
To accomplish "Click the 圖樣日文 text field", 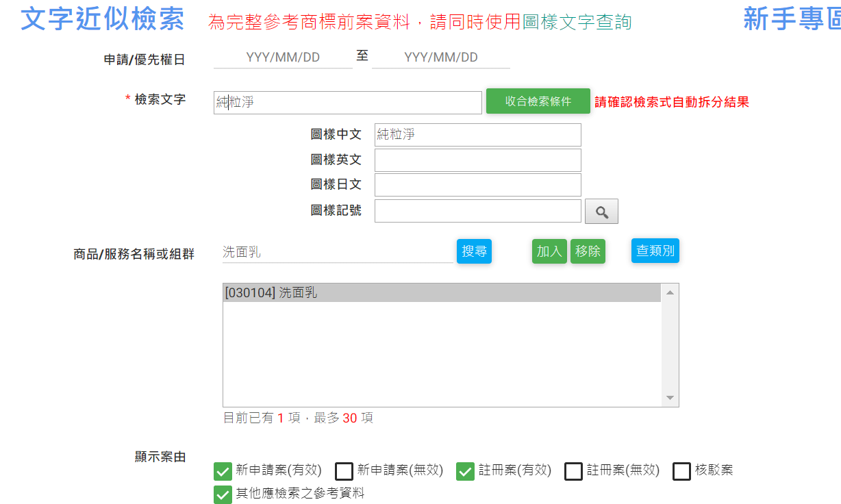I will pos(477,185).
